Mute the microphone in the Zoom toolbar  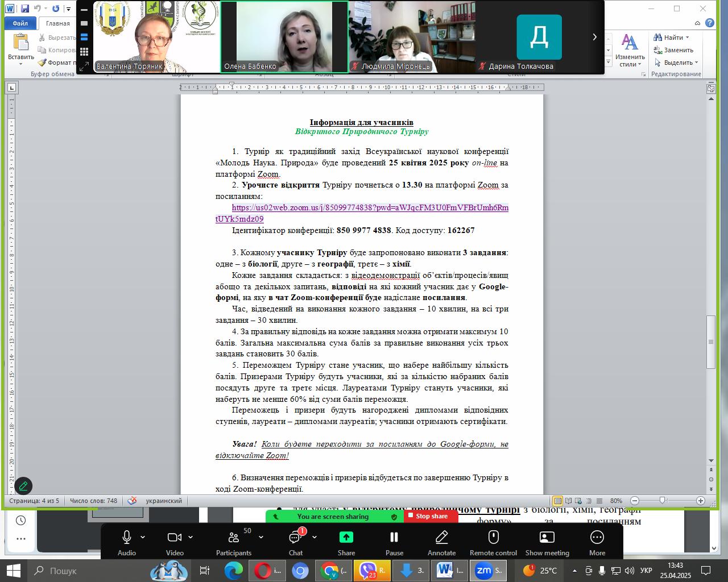click(126, 537)
